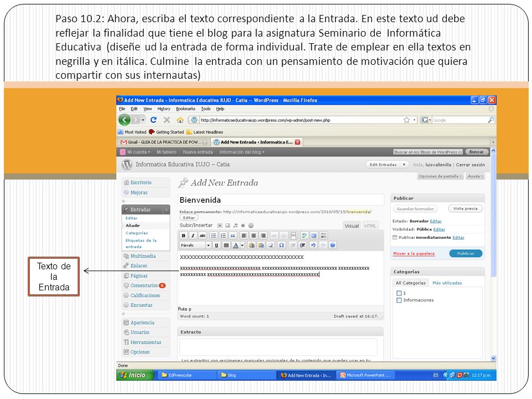Screen dimensions: 532x399
Task: Expand the Edit Entradas dropdown arrow
Action: [404, 165]
